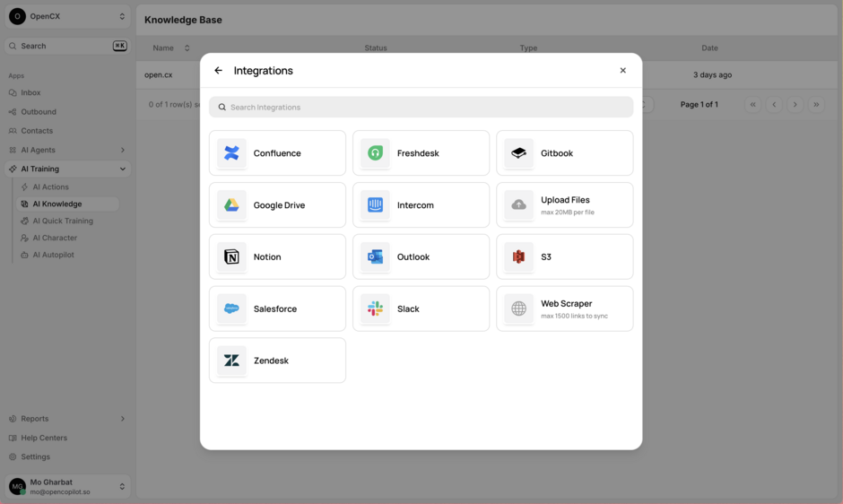
Task: Click the Settings gear icon
Action: pos(13,456)
